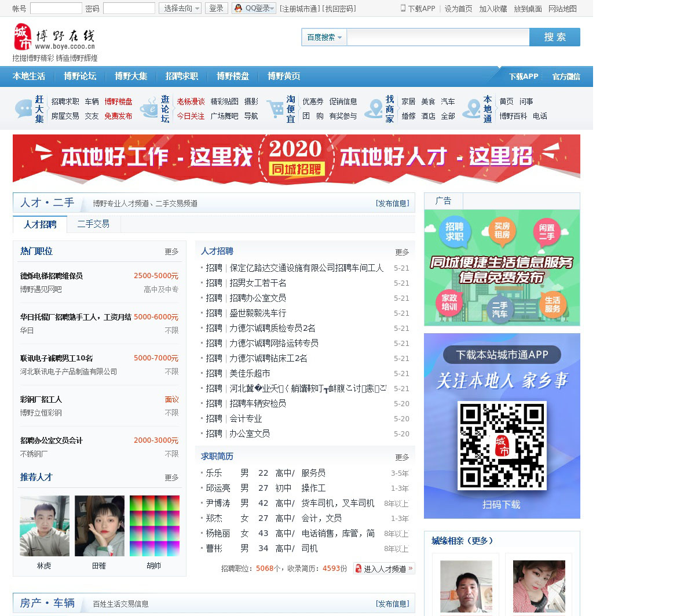
Task: Click the QQ penguin login icon
Action: click(239, 8)
